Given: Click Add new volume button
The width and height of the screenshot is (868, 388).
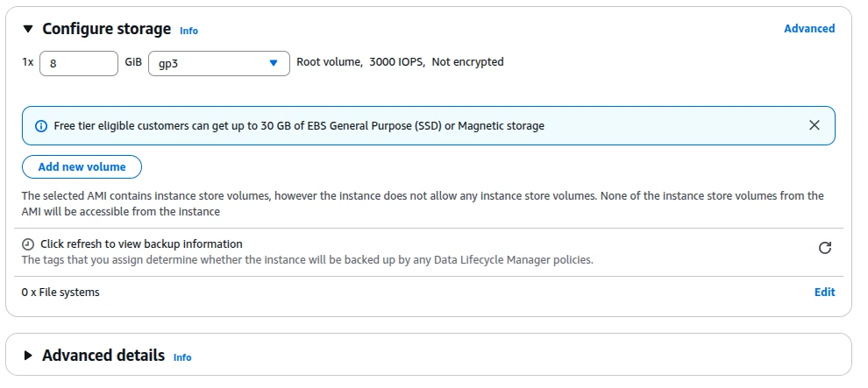Looking at the screenshot, I should click(82, 167).
